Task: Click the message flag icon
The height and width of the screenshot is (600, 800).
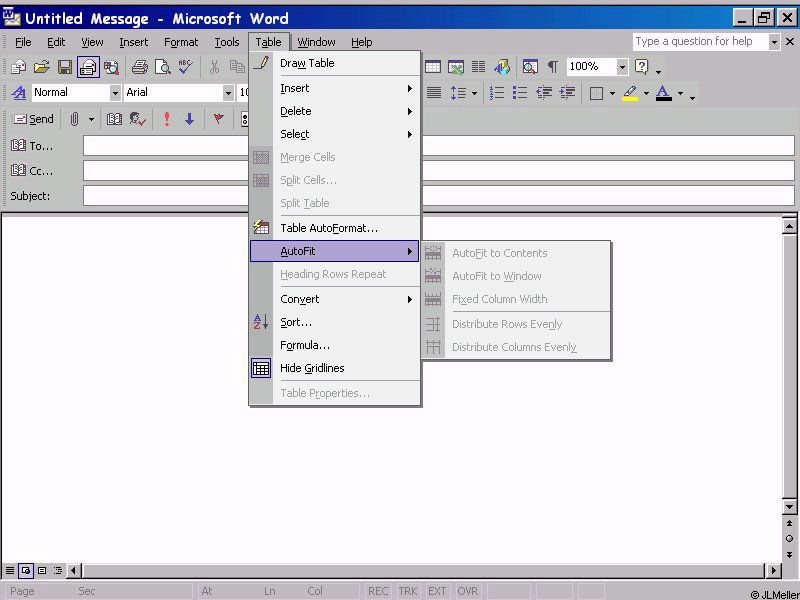Action: pos(218,119)
